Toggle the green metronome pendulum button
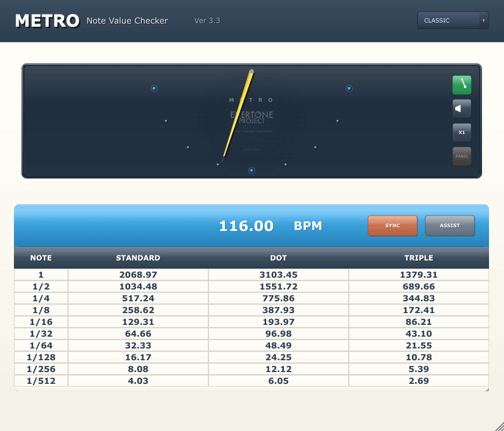 (x=462, y=85)
